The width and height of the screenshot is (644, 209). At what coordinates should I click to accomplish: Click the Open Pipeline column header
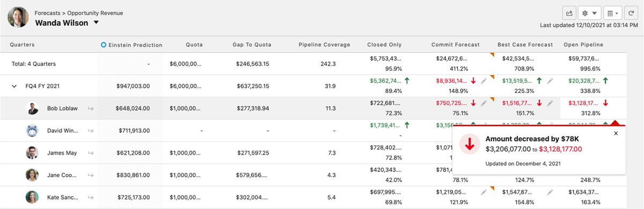(583, 45)
